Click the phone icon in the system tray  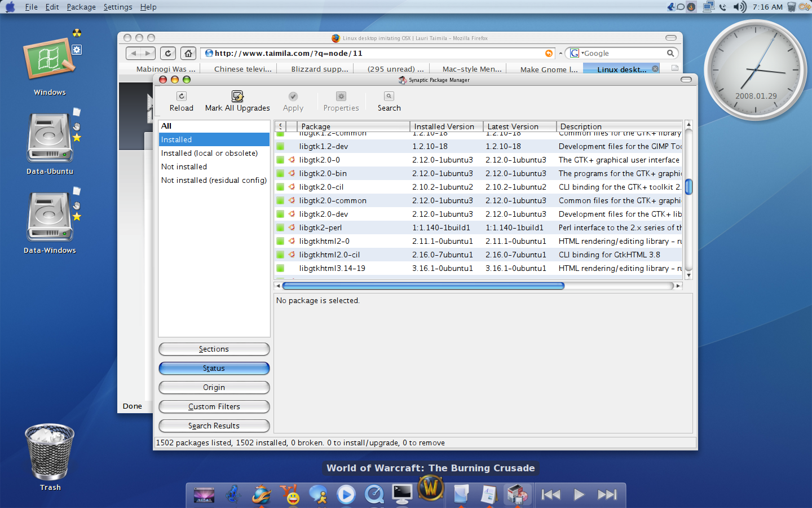[723, 7]
